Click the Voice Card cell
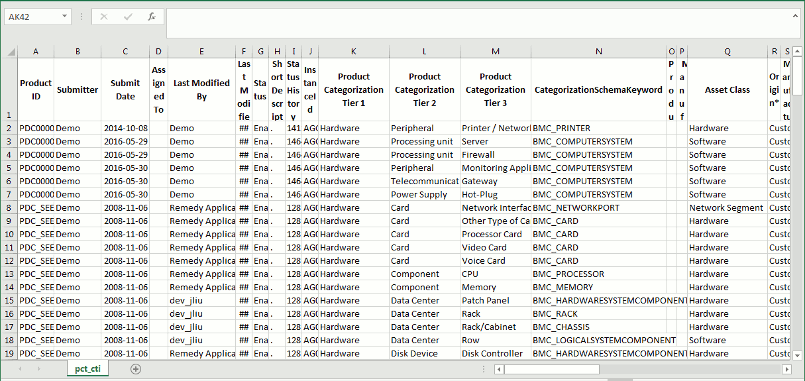The height and width of the screenshot is (381, 805). coord(496,261)
